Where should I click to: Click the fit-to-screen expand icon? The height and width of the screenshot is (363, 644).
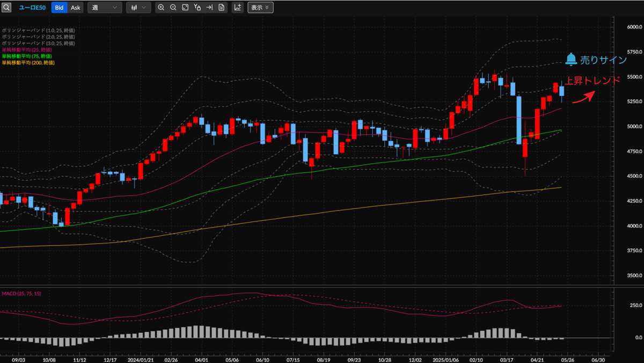185,8
